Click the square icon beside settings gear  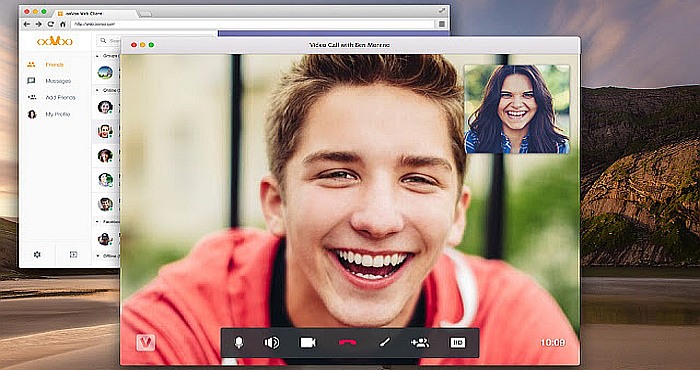point(73,254)
